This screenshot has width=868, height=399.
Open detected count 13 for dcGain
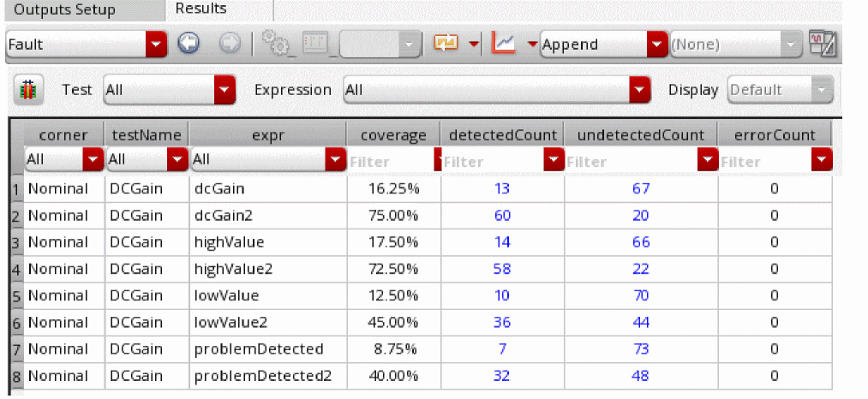502,188
